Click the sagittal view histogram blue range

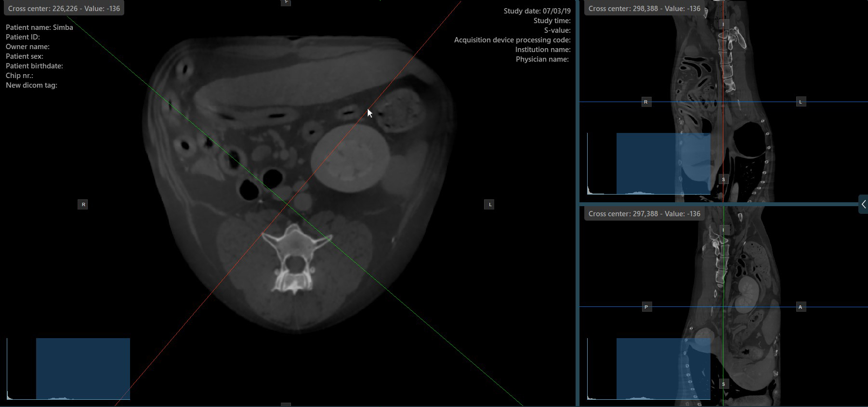(x=663, y=368)
